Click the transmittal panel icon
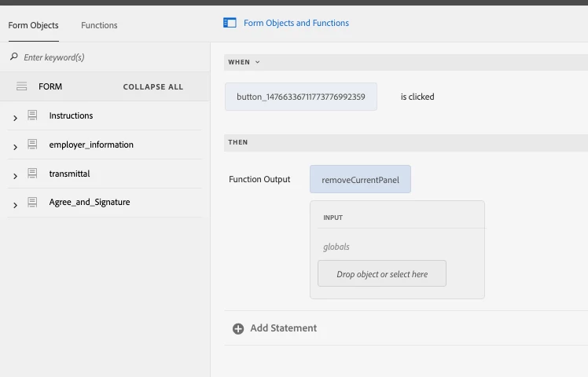 tap(33, 174)
